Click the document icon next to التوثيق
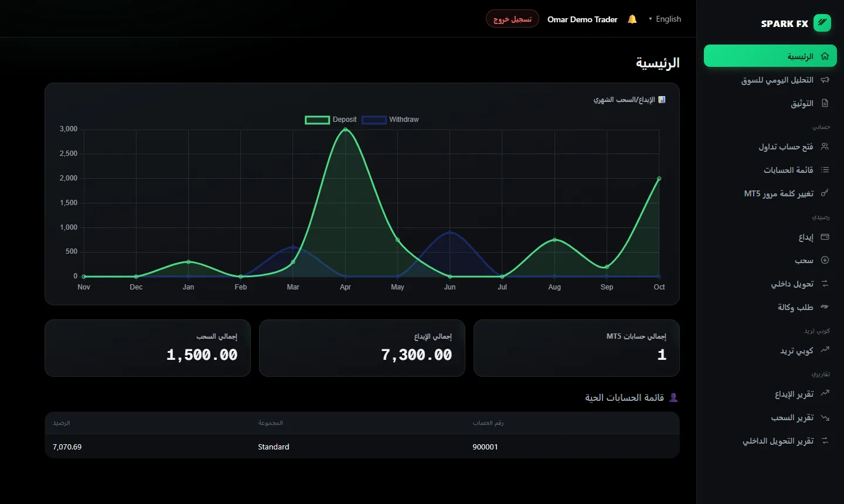The height and width of the screenshot is (504, 844). (x=825, y=103)
